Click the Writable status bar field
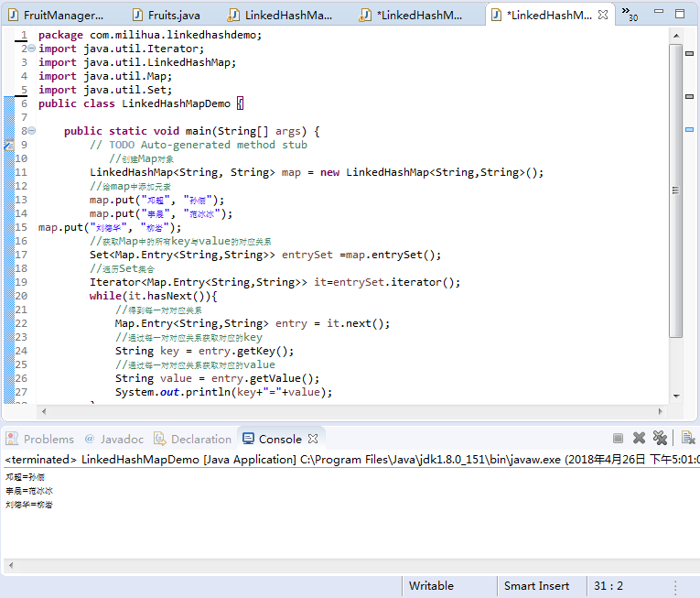700x598 pixels. point(431,585)
